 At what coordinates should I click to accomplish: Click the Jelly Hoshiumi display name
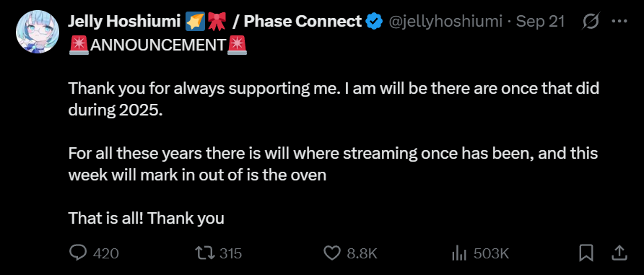[x=124, y=22]
